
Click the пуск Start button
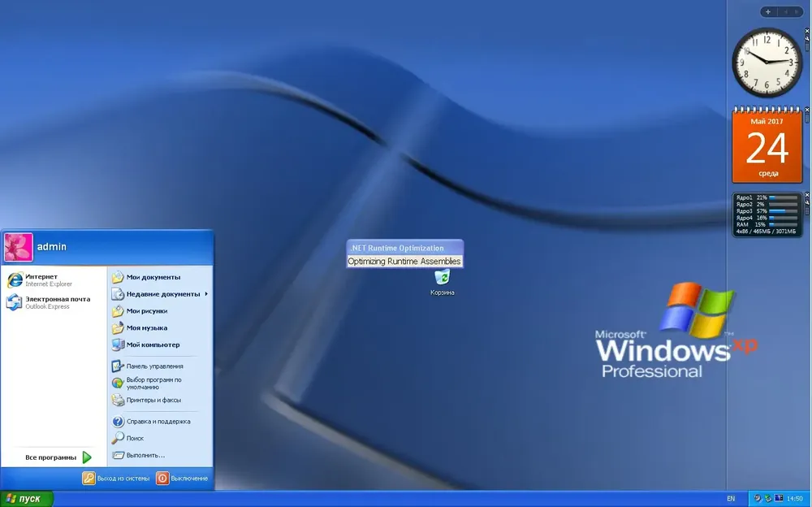point(27,499)
